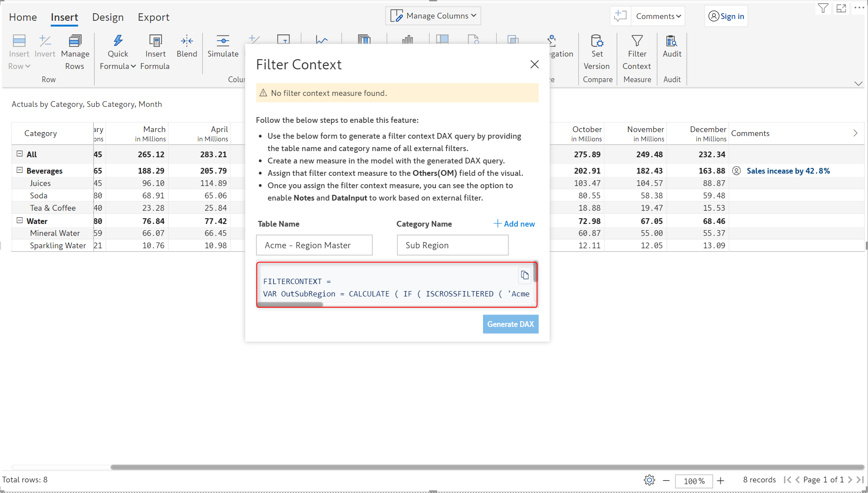
Task: Collapse the All row group
Action: [x=19, y=154]
